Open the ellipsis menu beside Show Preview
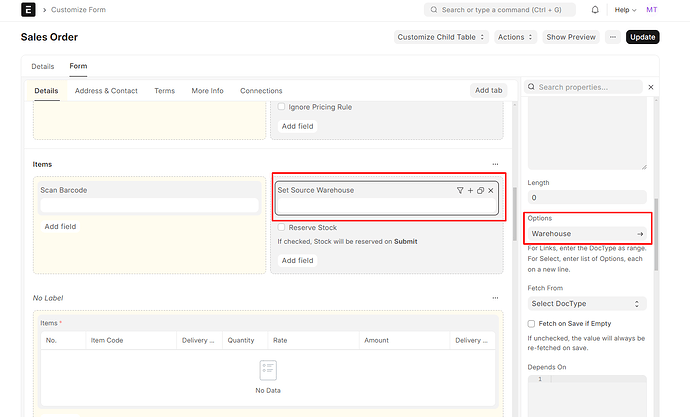 (x=613, y=37)
